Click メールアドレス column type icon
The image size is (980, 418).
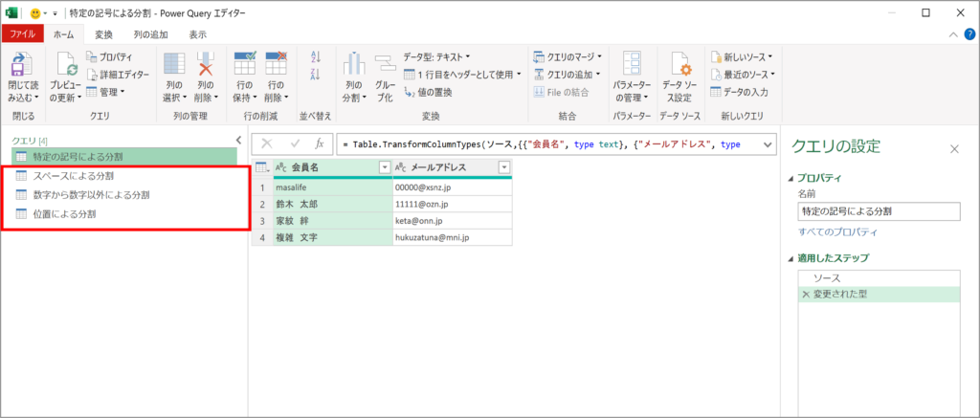pyautogui.click(x=401, y=167)
